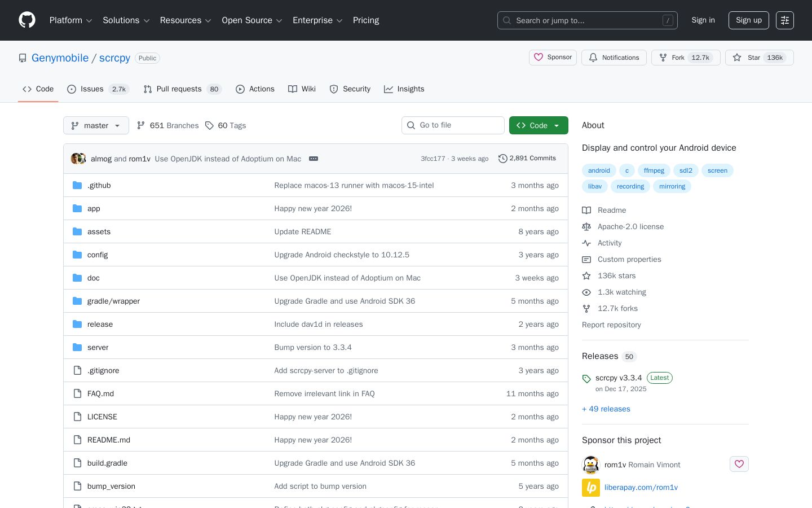Click Sign in
The image size is (812, 508).
click(703, 20)
